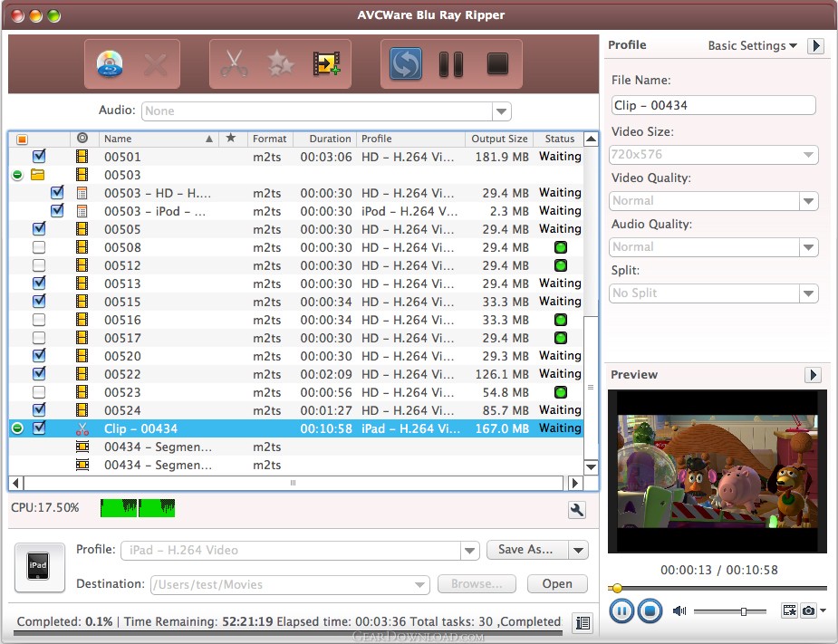This screenshot has height=644, width=838.
Task: Click the blue Convert arrows button
Action: click(x=406, y=64)
